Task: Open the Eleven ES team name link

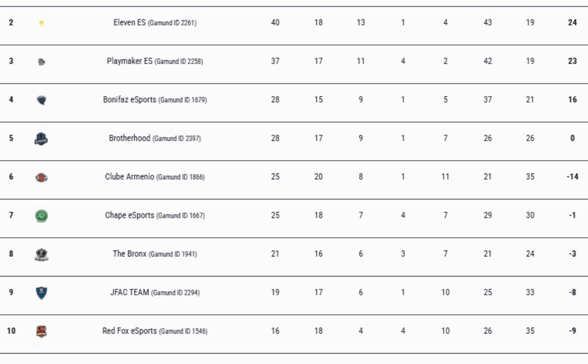Action: coord(129,22)
